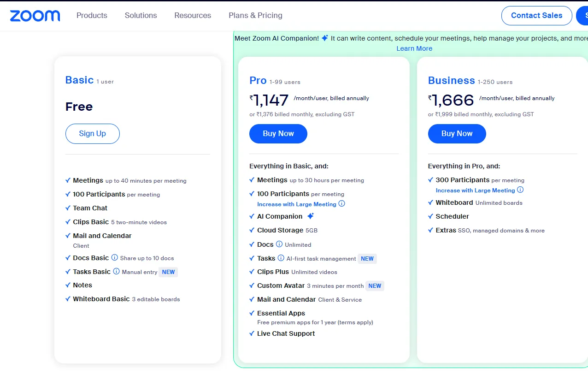Click the Zoom logo
Screen dimensions: 588x375
(35, 16)
